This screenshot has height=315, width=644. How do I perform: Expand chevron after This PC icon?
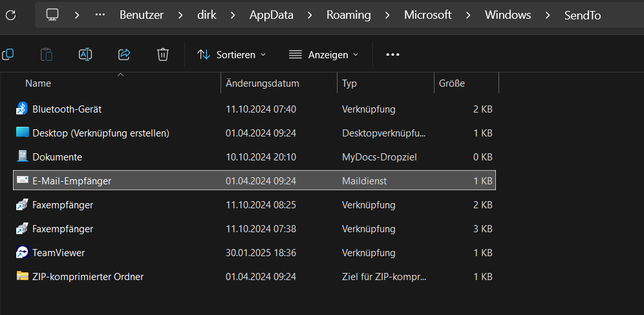click(x=77, y=15)
